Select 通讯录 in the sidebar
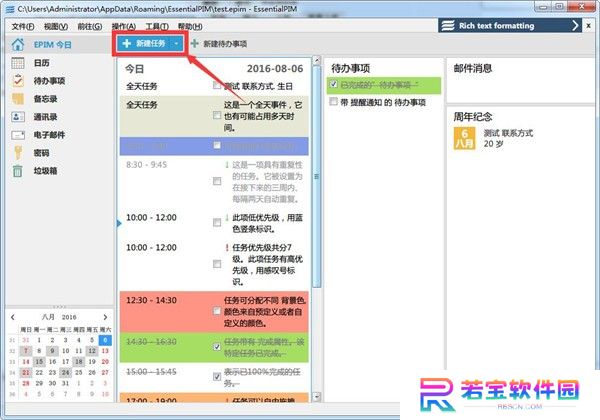 [x=45, y=117]
